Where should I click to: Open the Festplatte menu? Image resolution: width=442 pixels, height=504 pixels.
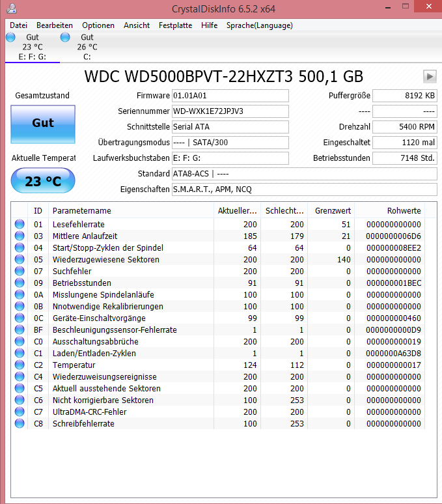(175, 25)
